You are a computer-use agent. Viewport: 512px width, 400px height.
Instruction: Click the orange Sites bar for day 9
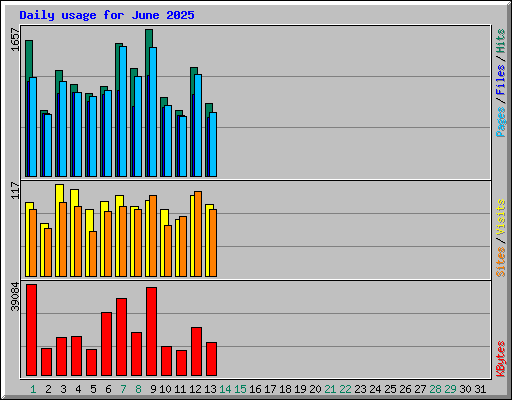pyautogui.click(x=153, y=236)
